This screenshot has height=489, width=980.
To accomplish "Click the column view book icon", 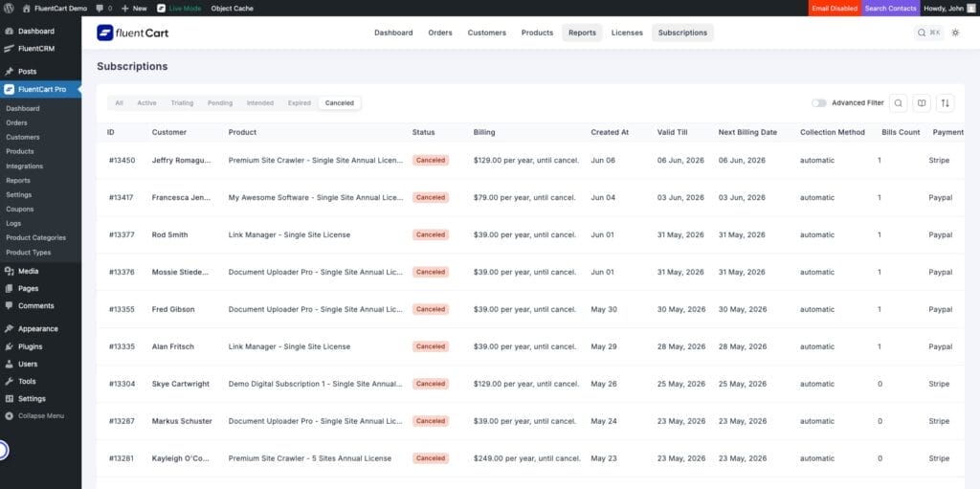I will coord(922,103).
